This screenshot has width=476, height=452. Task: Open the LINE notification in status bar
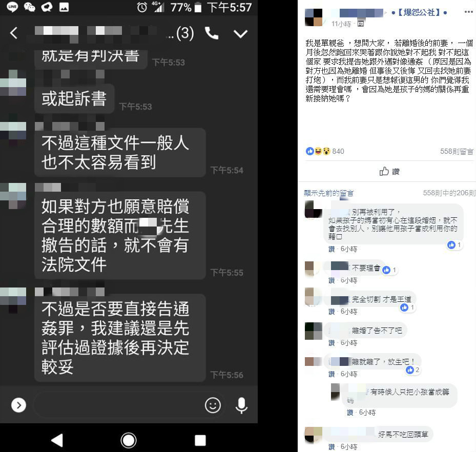(x=12, y=7)
